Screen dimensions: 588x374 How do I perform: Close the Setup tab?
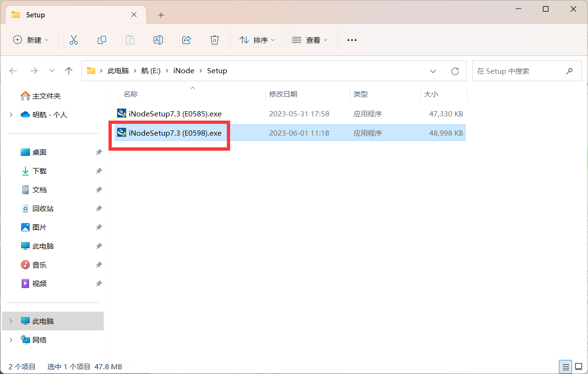tap(134, 15)
